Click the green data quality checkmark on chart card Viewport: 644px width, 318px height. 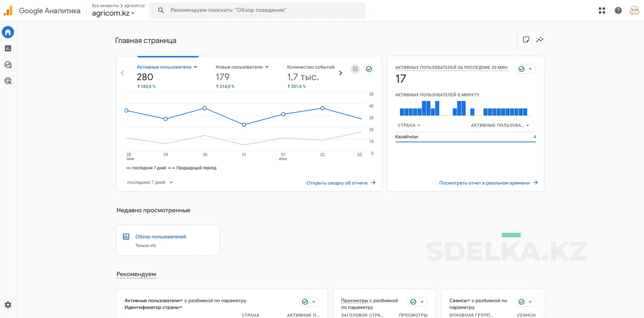pos(369,69)
